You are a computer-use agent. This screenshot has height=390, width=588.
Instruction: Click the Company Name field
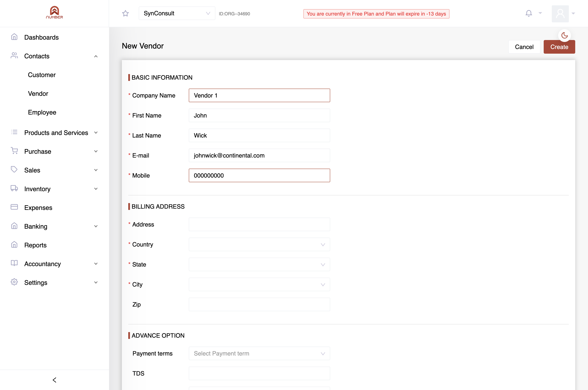[259, 96]
